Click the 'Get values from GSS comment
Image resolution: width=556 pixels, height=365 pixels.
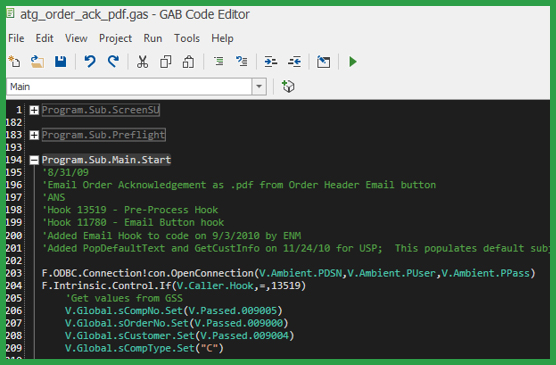(x=124, y=298)
